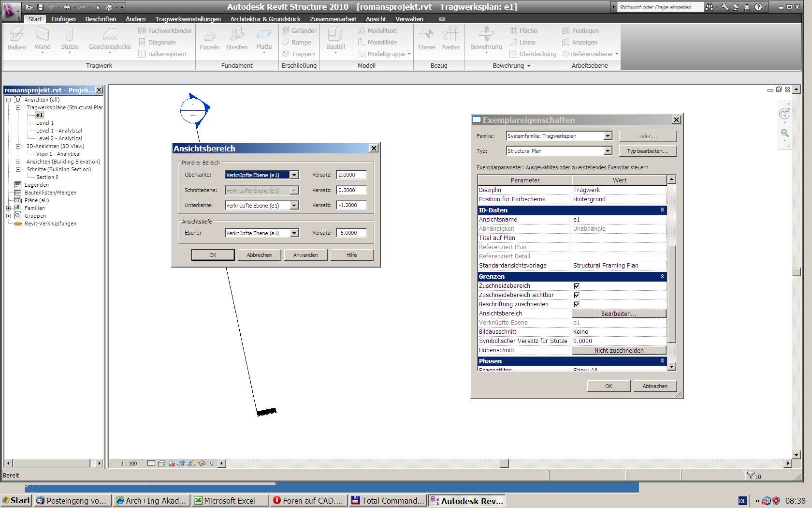Toggle the Zuschneidebereich checkbox
The image size is (812, 508).
[x=576, y=286]
